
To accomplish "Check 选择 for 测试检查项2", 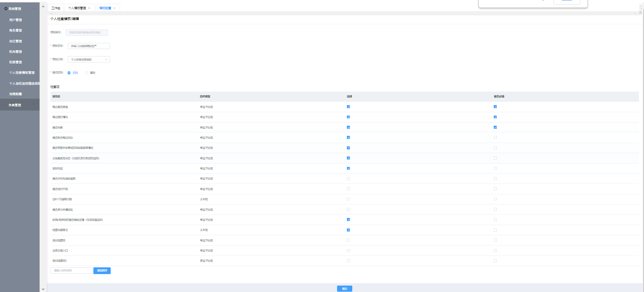I will [348, 261].
